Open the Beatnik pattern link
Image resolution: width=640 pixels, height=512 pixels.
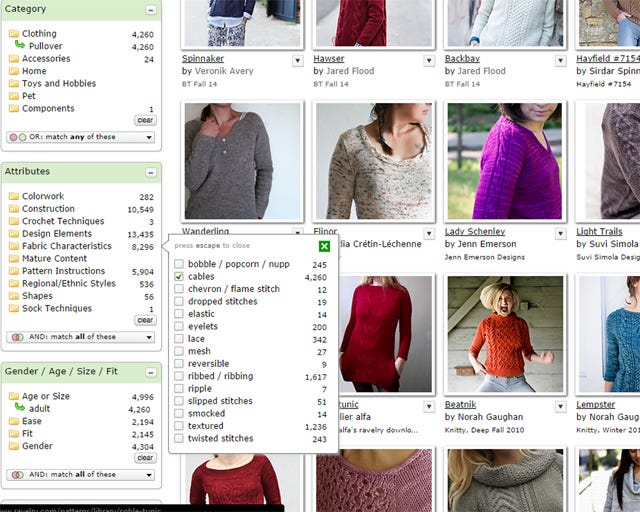(460, 405)
